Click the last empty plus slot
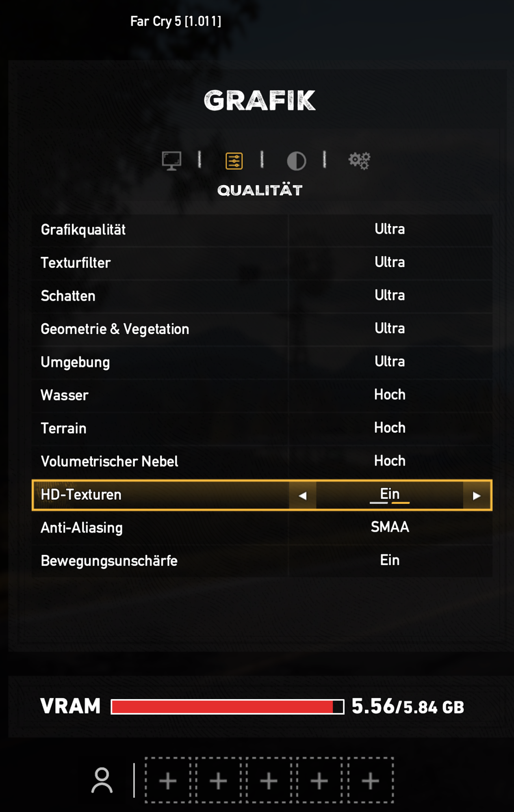This screenshot has height=812, width=514. pos(370,780)
